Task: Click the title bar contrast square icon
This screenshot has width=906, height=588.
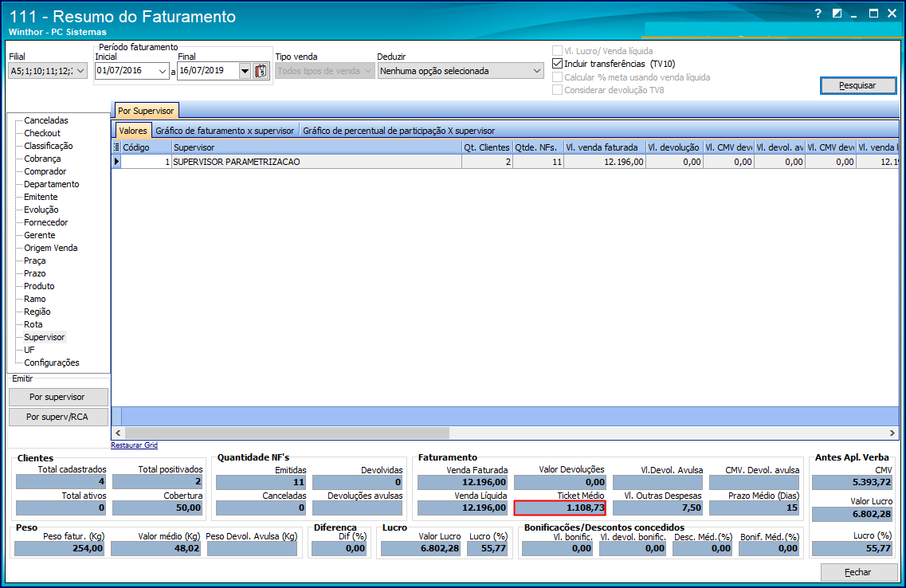Action: click(837, 14)
